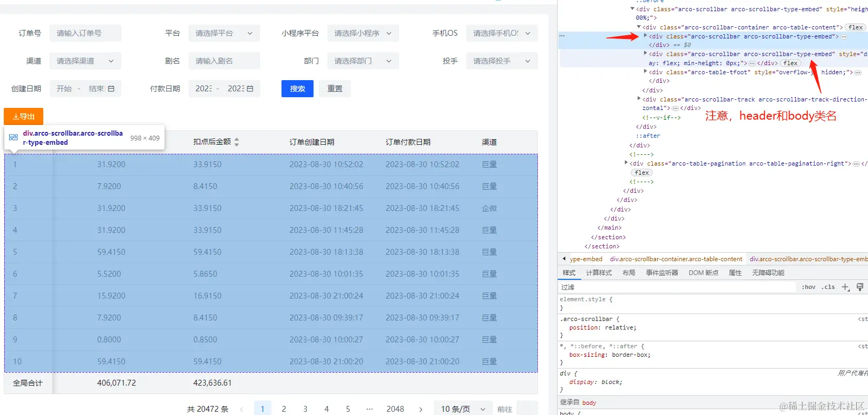Sort 扣点后金额 ascending with up caret
The image size is (868, 415).
pyautogui.click(x=237, y=139)
